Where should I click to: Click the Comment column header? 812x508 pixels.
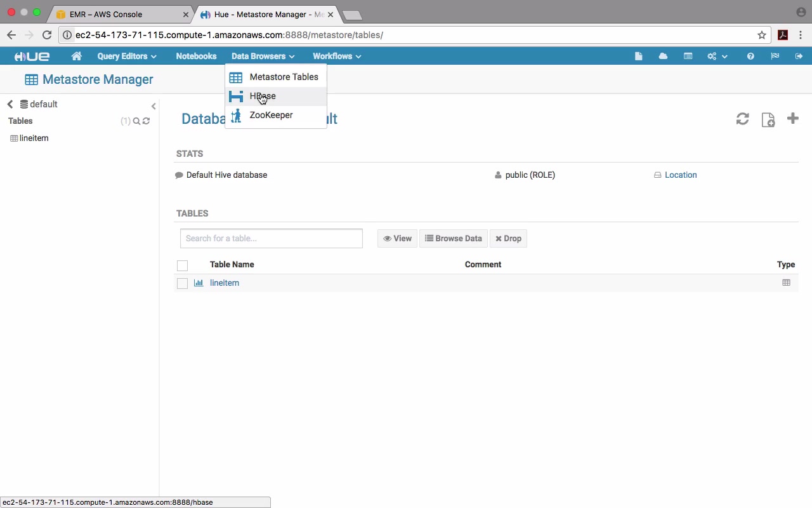click(483, 264)
